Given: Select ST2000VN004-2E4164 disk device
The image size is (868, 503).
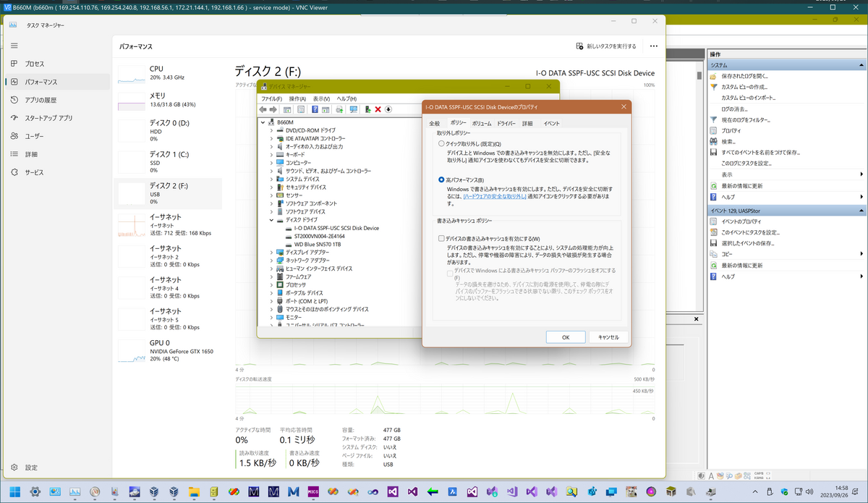Looking at the screenshot, I should coord(320,236).
